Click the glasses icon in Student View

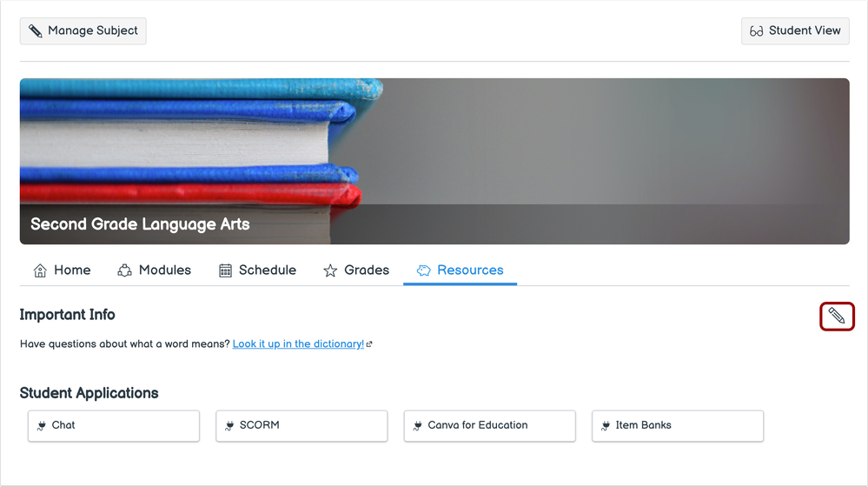757,31
